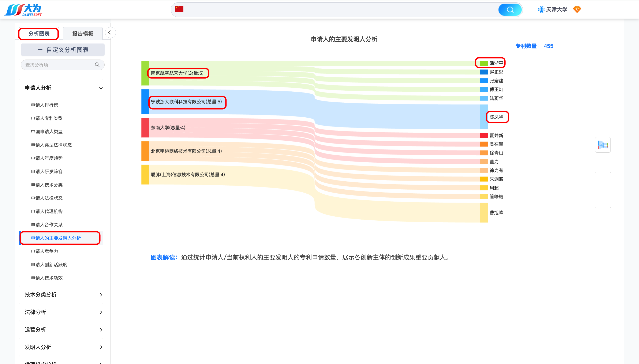
Task: Collapse the 申请人分析 section
Action: click(x=101, y=88)
